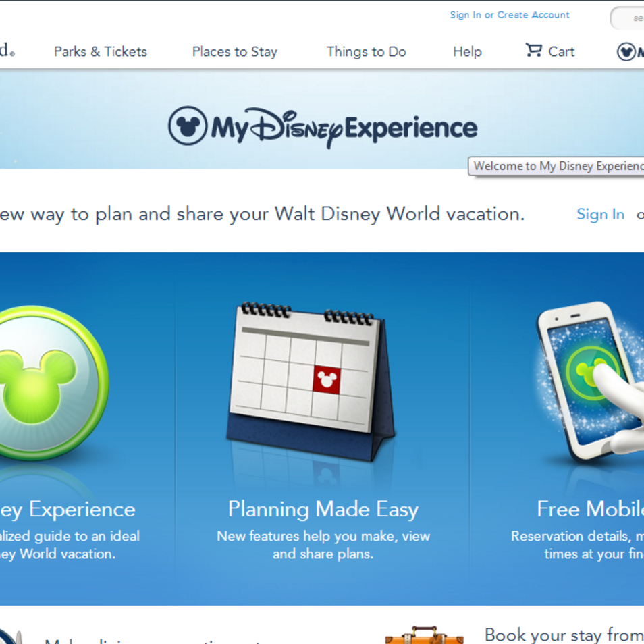
Task: Click the My Disney Experience banner logo
Action: (x=323, y=127)
